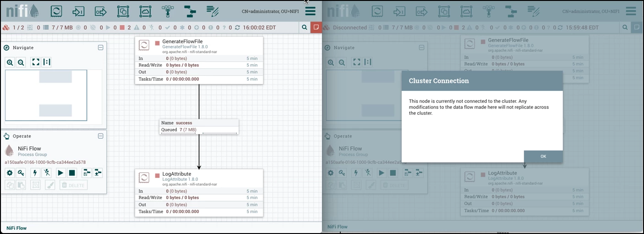Screen dimensions: 644x234
Task: Open the search icon in left window
Action: coord(305,28)
